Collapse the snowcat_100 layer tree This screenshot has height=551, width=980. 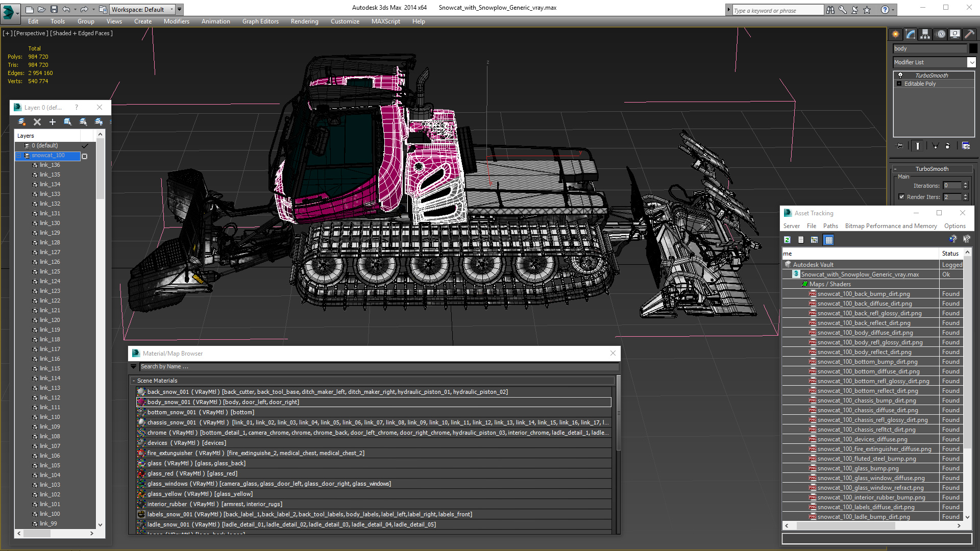point(19,156)
